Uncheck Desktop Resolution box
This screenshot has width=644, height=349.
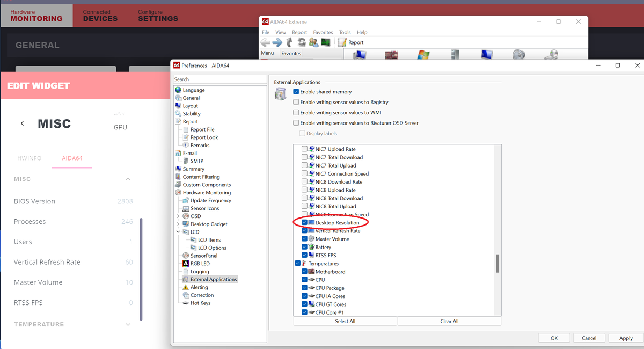point(304,223)
